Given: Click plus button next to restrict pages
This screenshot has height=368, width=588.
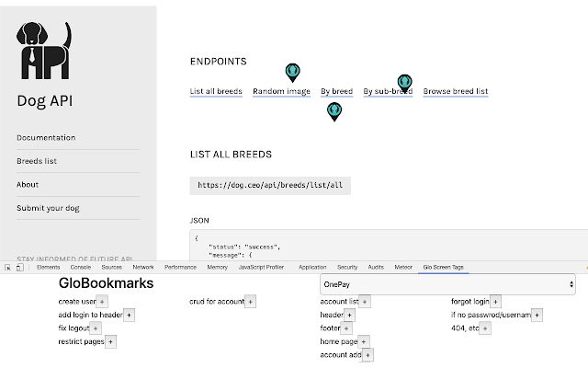Looking at the screenshot, I should tap(110, 342).
